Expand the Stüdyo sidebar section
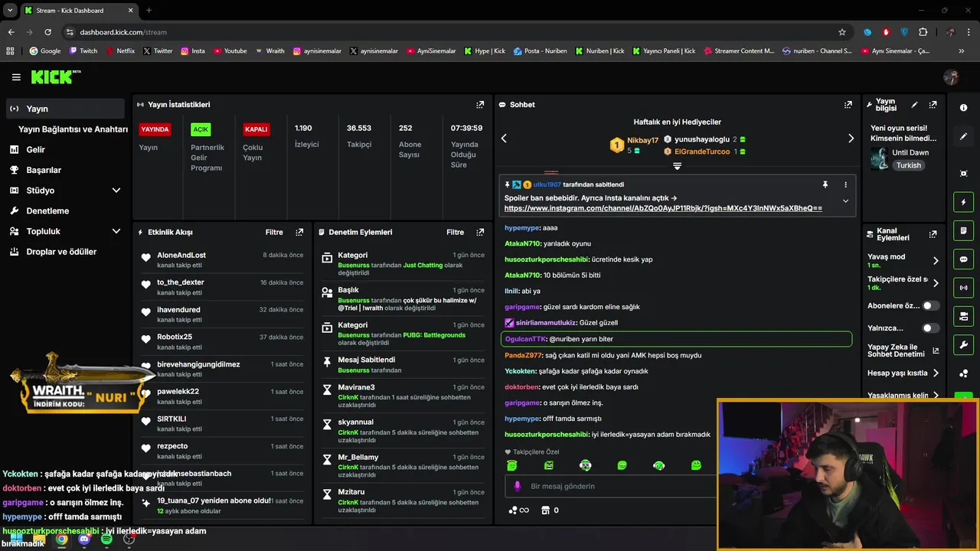 tap(116, 191)
